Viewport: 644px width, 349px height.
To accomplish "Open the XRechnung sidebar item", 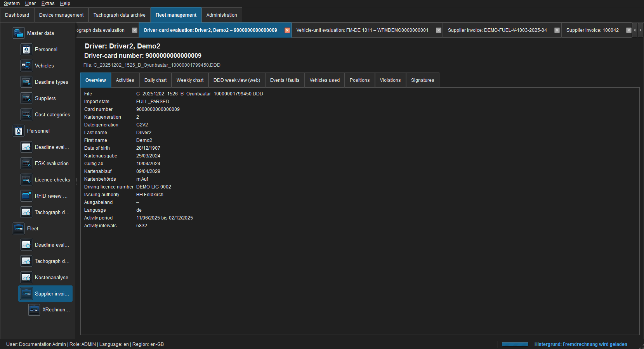I will click(x=50, y=310).
